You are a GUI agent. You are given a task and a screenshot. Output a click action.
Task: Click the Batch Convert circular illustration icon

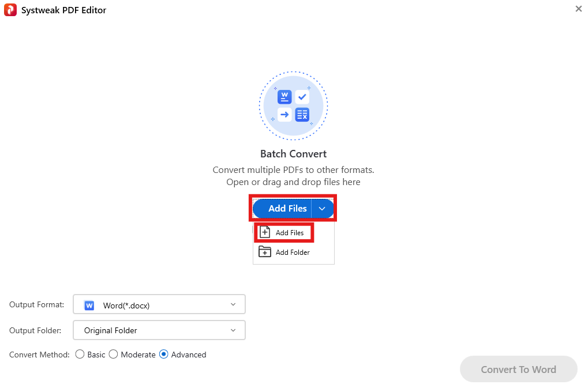[x=293, y=105]
